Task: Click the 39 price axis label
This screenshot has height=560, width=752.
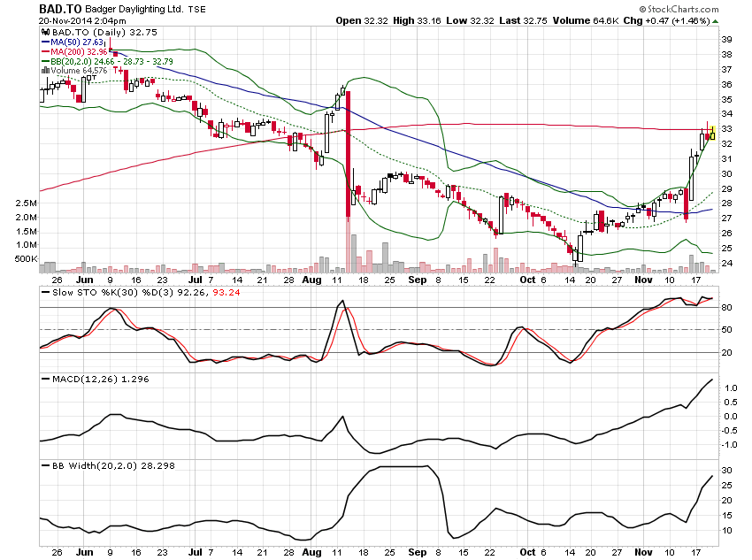Action: click(726, 40)
